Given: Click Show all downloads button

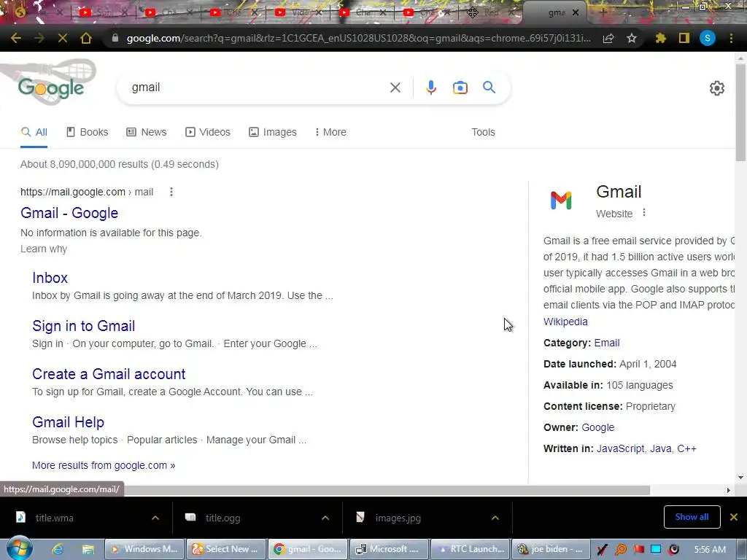Looking at the screenshot, I should 692,517.
